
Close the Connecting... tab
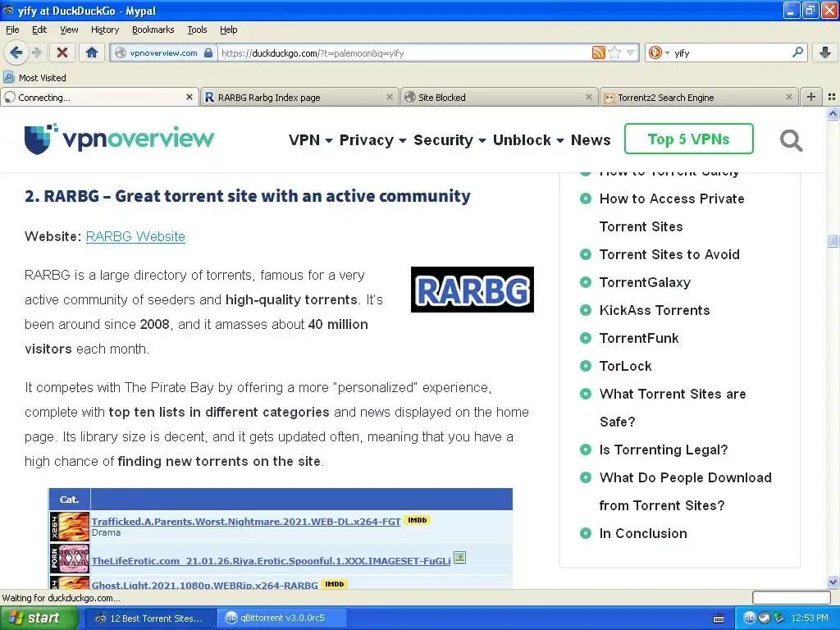click(189, 97)
